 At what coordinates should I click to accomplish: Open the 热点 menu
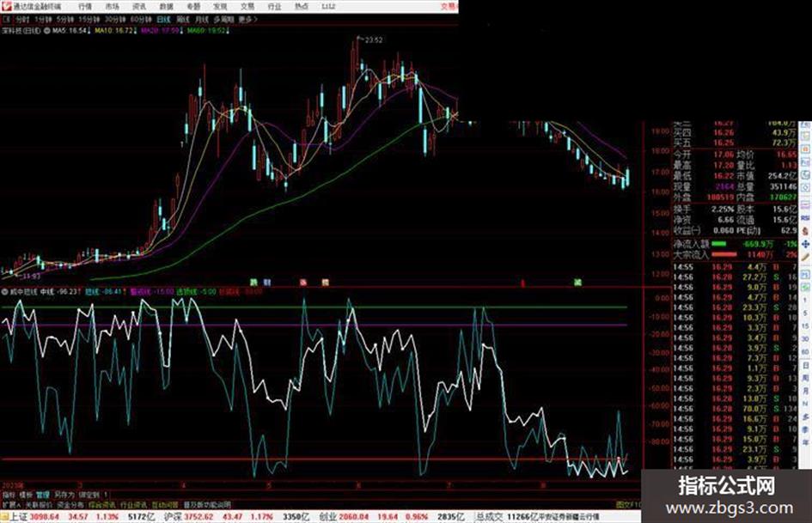click(x=301, y=6)
